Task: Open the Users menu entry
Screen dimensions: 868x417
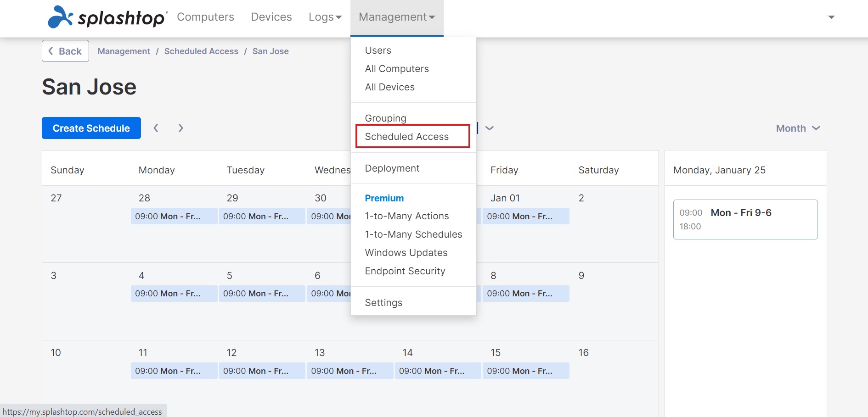Action: coord(378,50)
